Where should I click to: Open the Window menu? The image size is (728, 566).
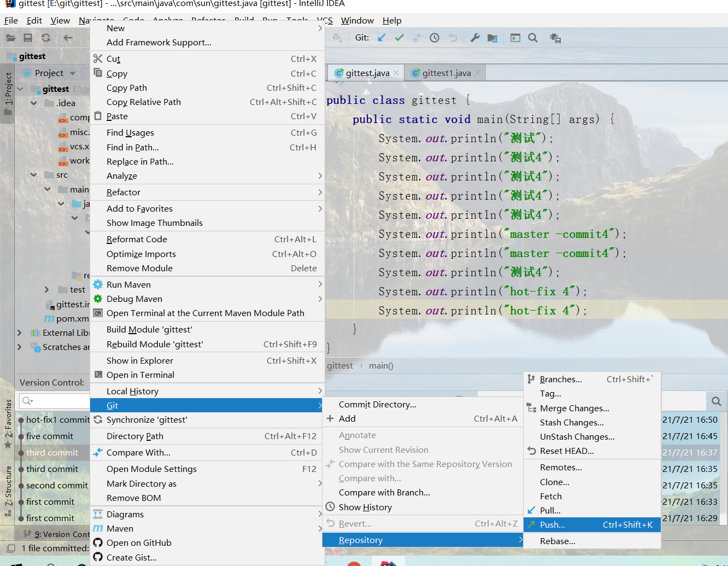pos(357,20)
